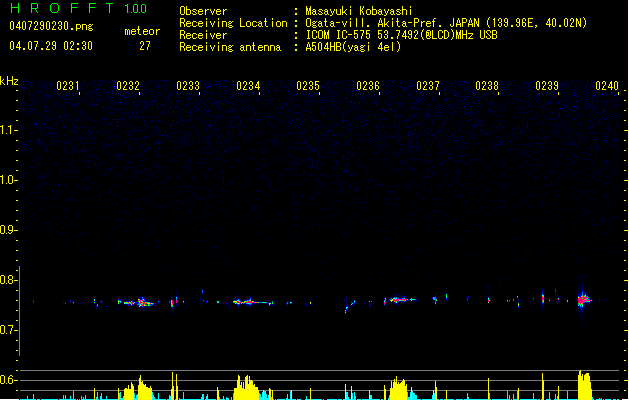This screenshot has width=629, height=400.
Task: Click the 0.8 kHz axis label
Action: [x=8, y=280]
